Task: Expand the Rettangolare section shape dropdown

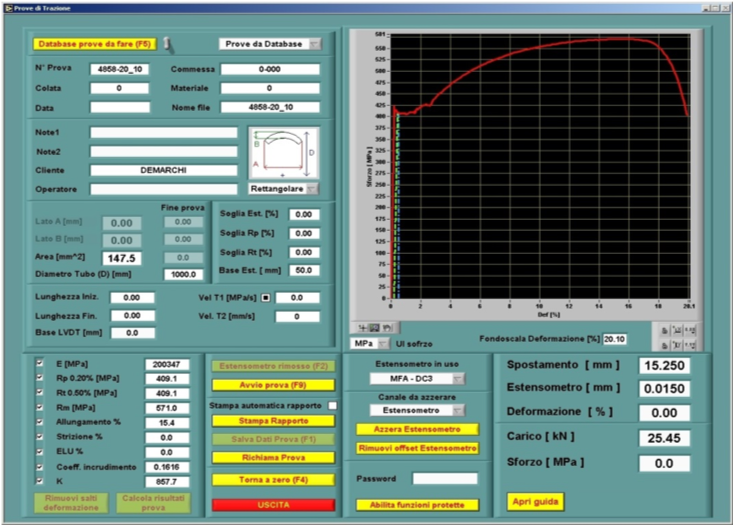Action: click(284, 188)
